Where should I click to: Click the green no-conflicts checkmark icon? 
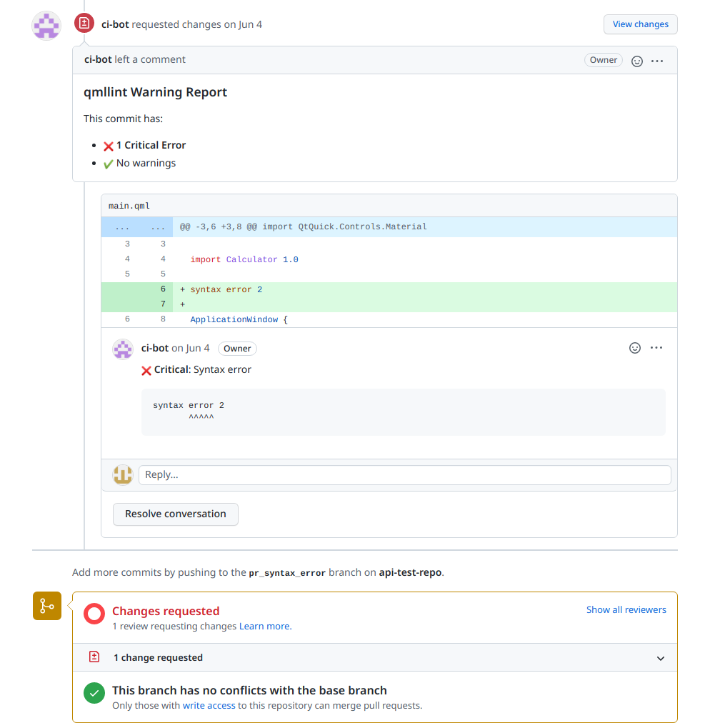pos(94,693)
